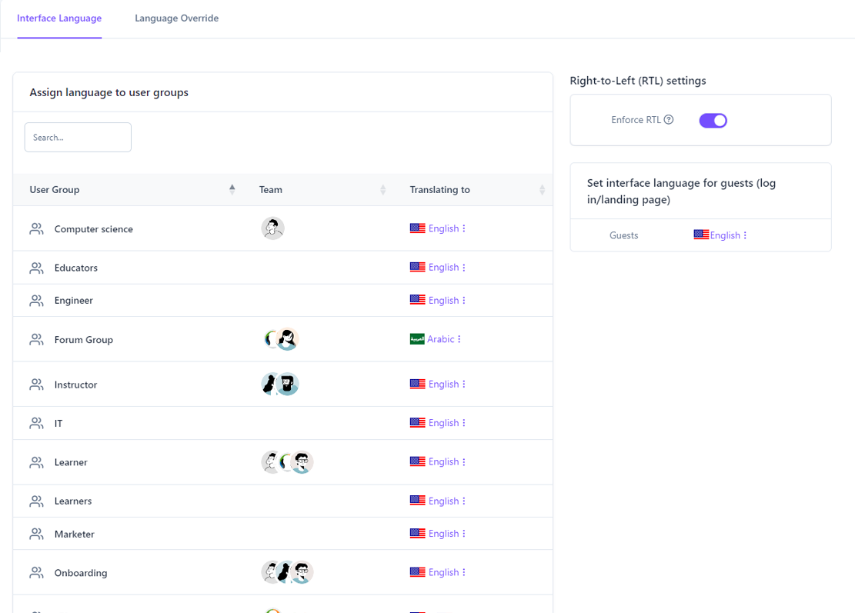
Task: Click the Instructor row team avatars
Action: [279, 384]
